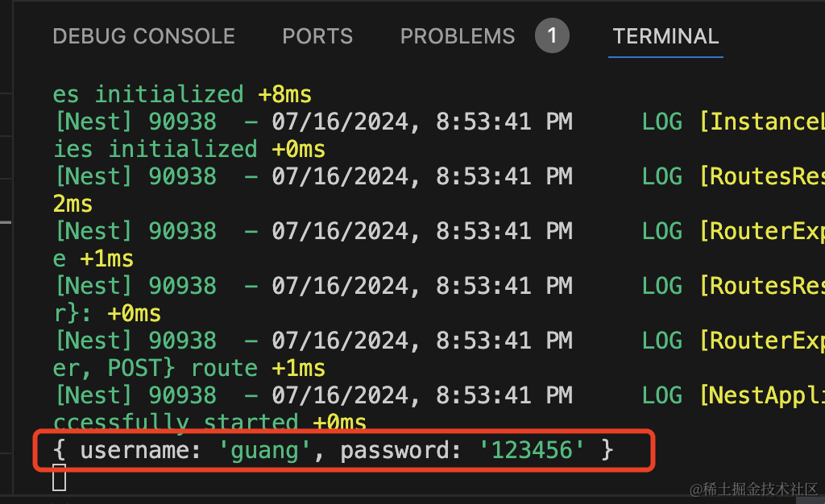
Task: Click the "es initialized +8ms" line
Action: tap(182, 95)
